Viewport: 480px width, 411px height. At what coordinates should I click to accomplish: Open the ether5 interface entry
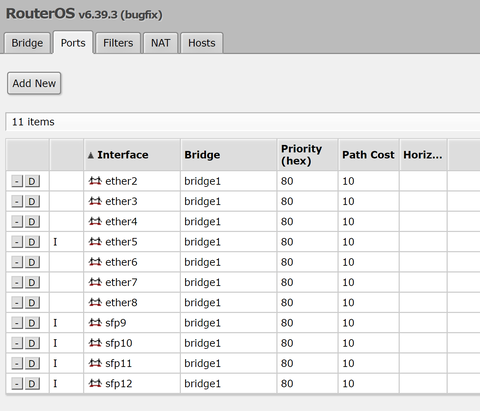pyautogui.click(x=121, y=242)
